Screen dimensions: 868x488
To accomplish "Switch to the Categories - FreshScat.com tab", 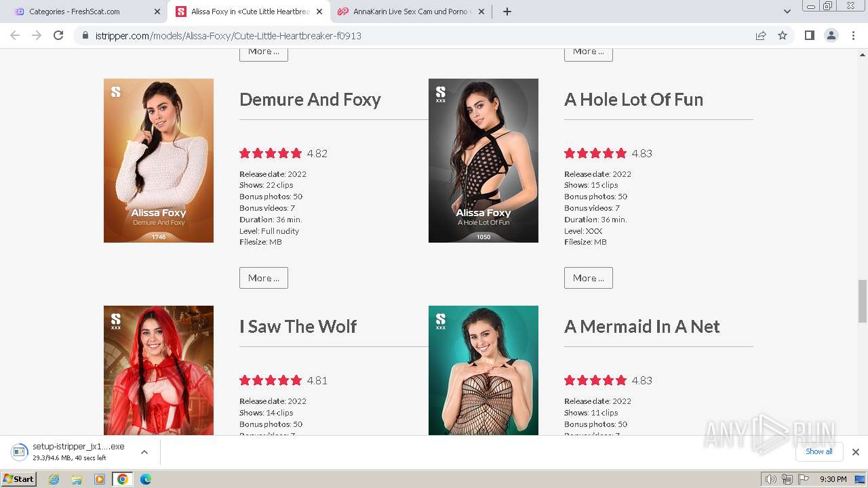I will tap(86, 12).
